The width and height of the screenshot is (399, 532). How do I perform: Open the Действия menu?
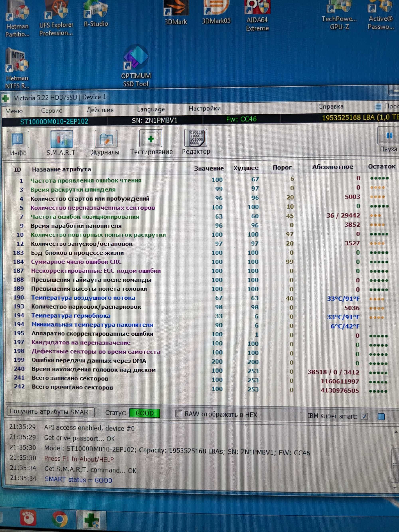coord(100,110)
